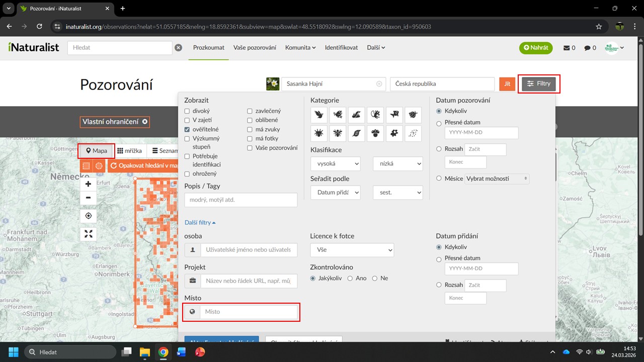Open the "Licence k fotce" dropdown
Image resolution: width=644 pixels, height=362 pixels.
pos(352,250)
